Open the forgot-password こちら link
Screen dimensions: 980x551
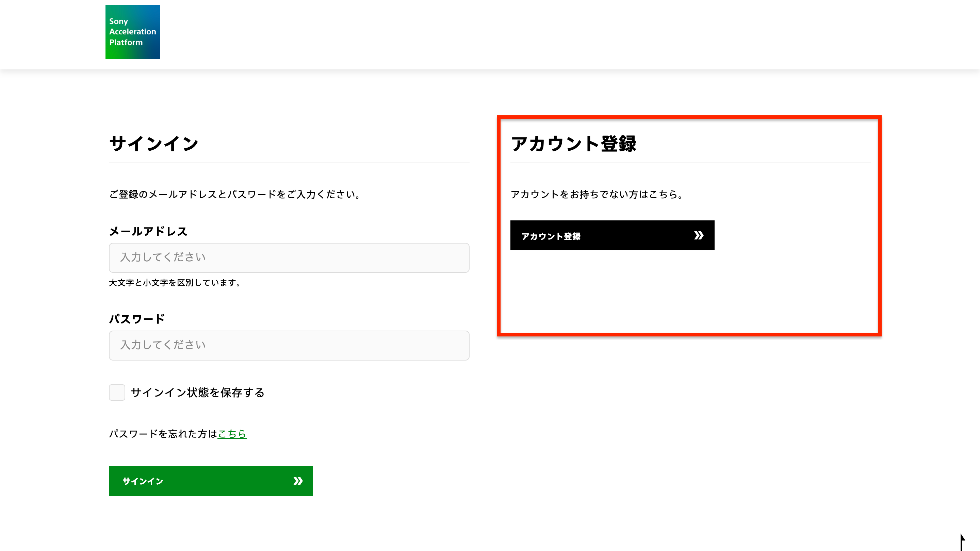click(232, 434)
